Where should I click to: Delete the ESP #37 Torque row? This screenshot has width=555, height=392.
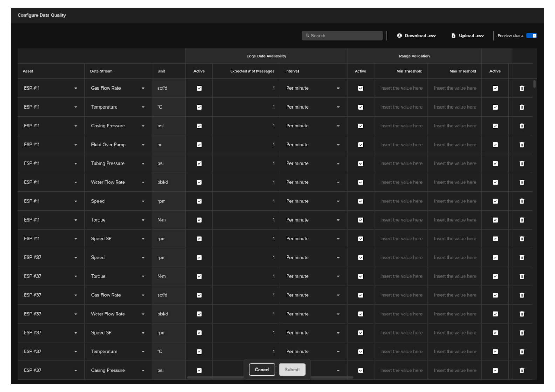coord(522,276)
